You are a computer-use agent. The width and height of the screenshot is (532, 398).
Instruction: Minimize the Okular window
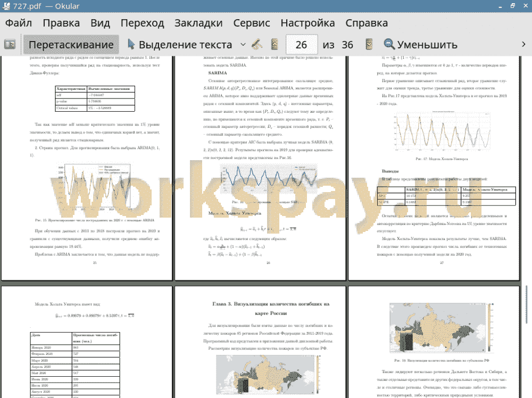(501, 6)
